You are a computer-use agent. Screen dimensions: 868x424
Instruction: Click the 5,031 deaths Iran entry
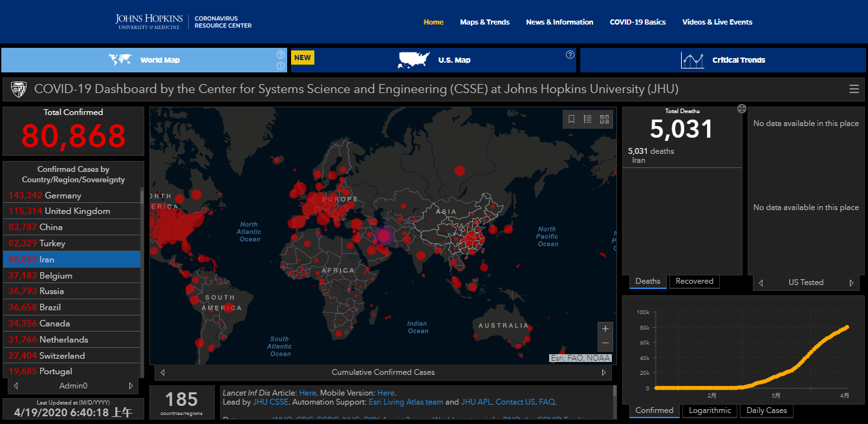(682, 155)
